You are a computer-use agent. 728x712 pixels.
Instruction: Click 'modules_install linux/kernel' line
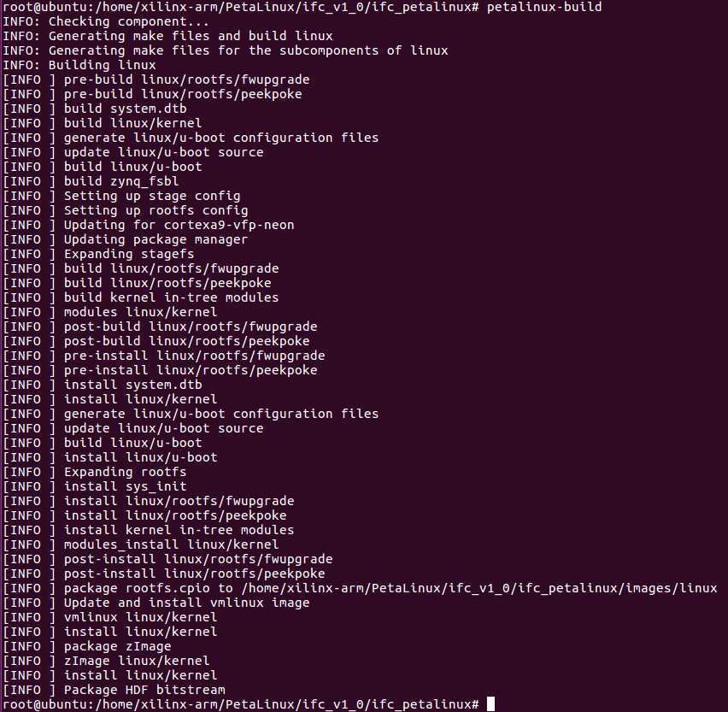coord(141,544)
